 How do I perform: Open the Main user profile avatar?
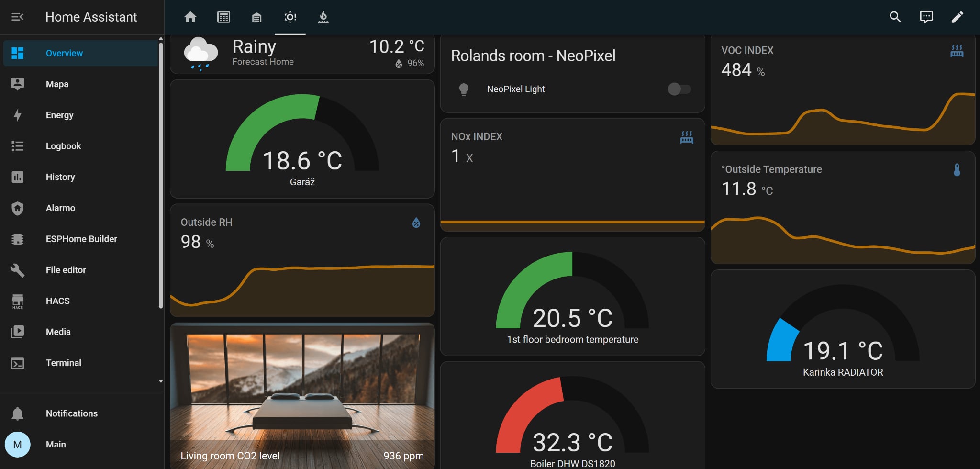(18, 445)
